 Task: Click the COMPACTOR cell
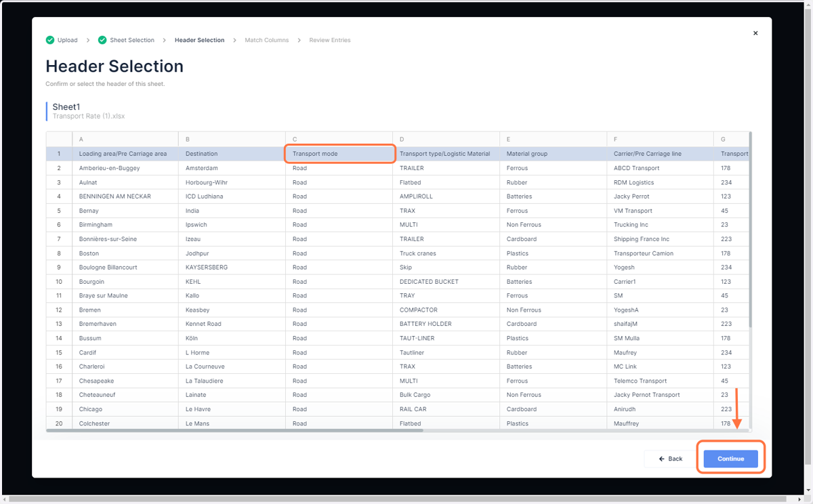446,310
